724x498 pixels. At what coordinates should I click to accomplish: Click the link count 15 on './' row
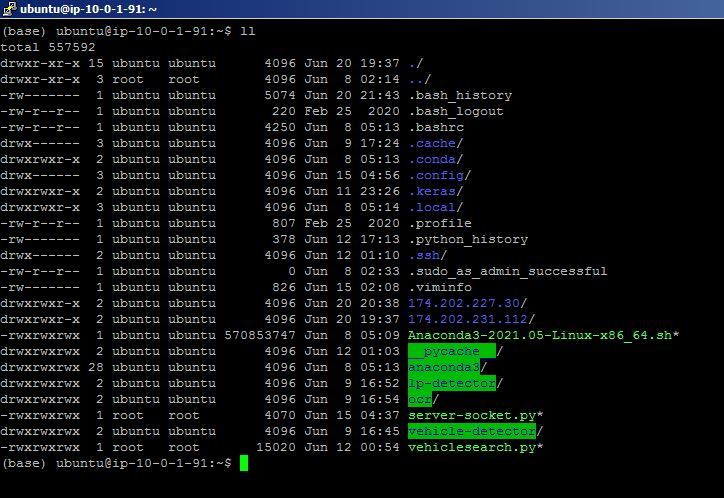(x=96, y=63)
